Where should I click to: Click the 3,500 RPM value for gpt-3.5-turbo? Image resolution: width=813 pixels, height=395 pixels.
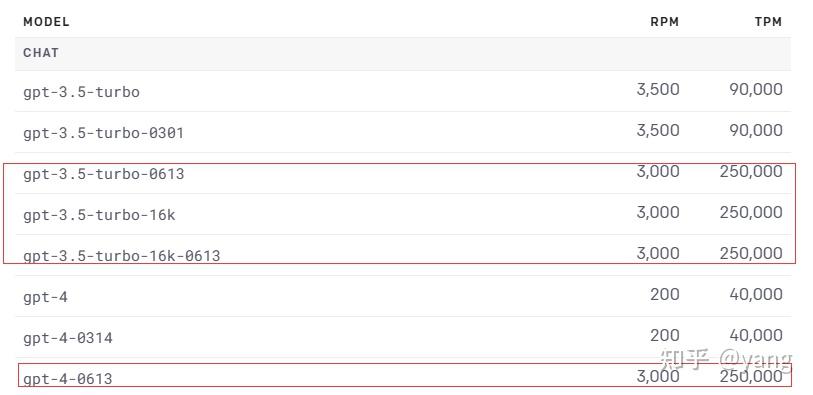tap(658, 90)
